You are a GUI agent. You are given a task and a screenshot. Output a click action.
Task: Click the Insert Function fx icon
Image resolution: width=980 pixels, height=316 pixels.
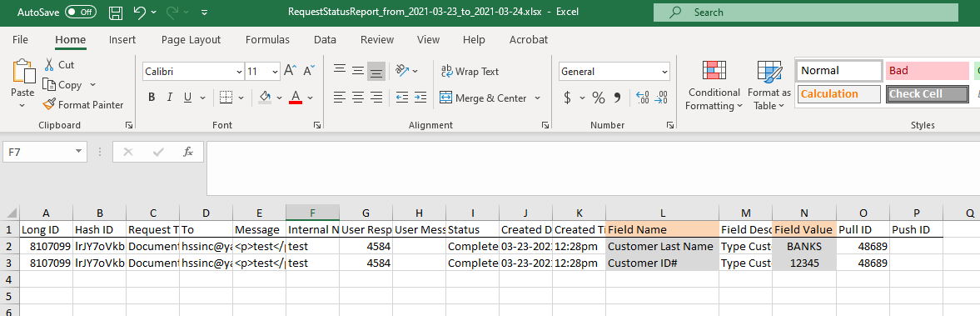pos(188,152)
